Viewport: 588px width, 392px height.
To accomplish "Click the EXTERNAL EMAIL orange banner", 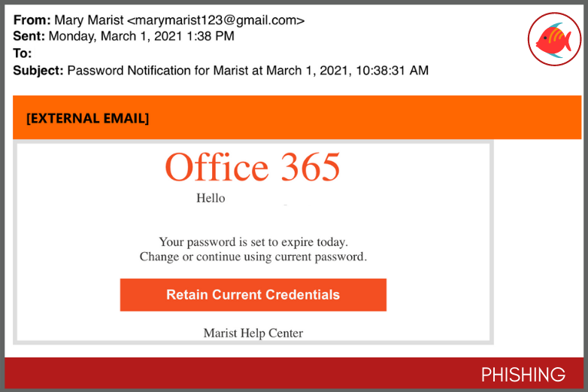I will click(x=297, y=117).
